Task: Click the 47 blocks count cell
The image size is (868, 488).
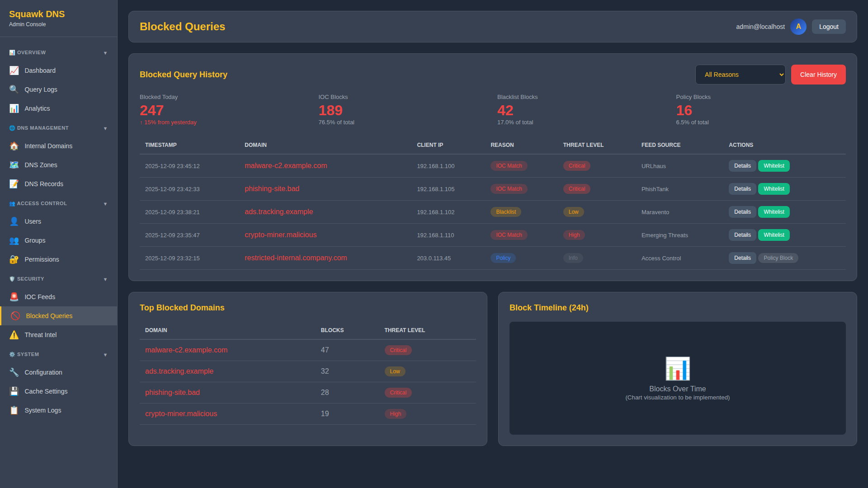Action: click(x=325, y=350)
